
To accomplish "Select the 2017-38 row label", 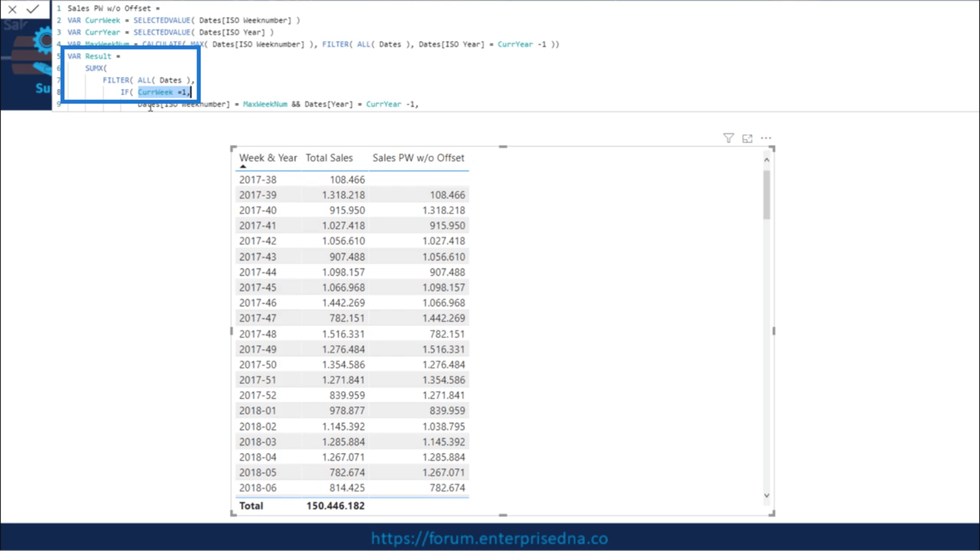I will (x=258, y=180).
